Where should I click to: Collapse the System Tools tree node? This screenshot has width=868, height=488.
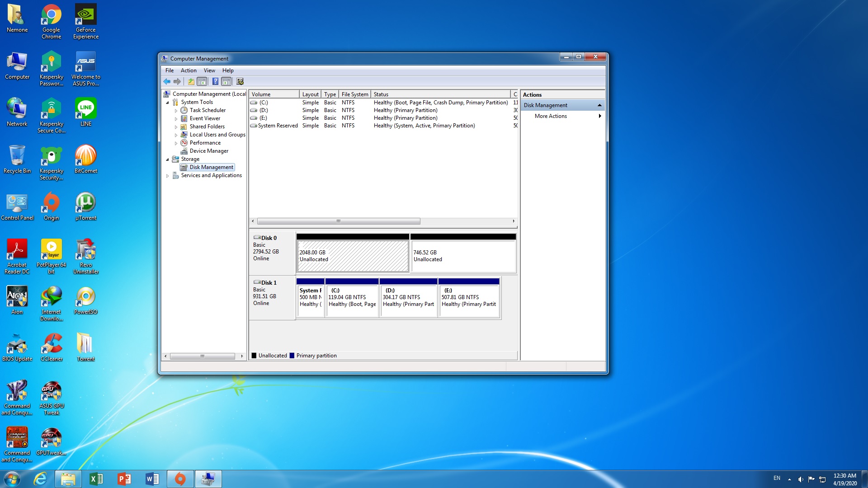coord(167,103)
